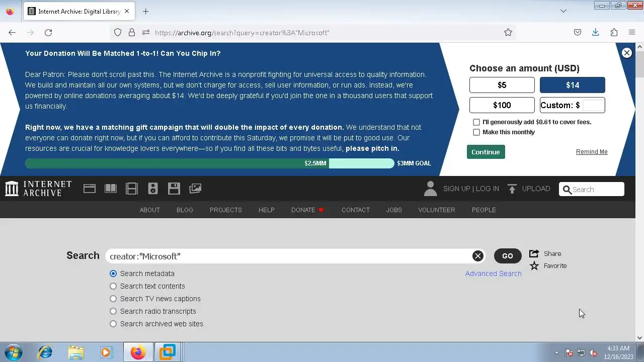Open the JOBS menu item
This screenshot has height=362, width=644.
[x=394, y=210]
